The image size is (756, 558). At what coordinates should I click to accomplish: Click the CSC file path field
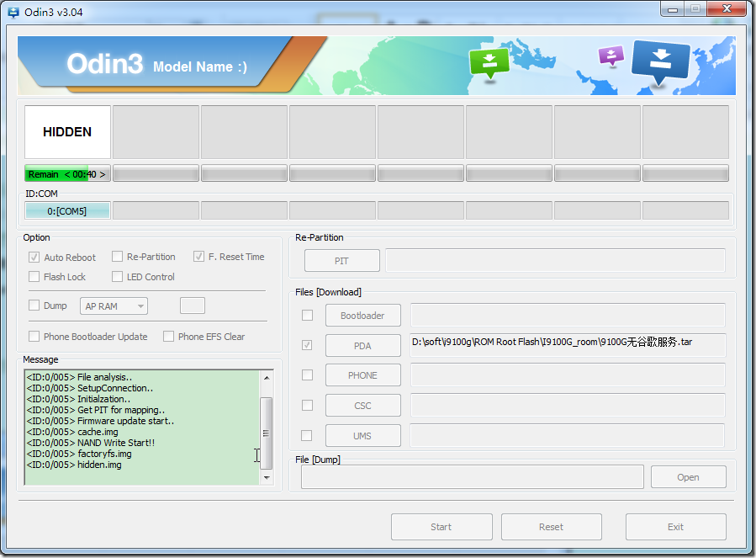(568, 405)
